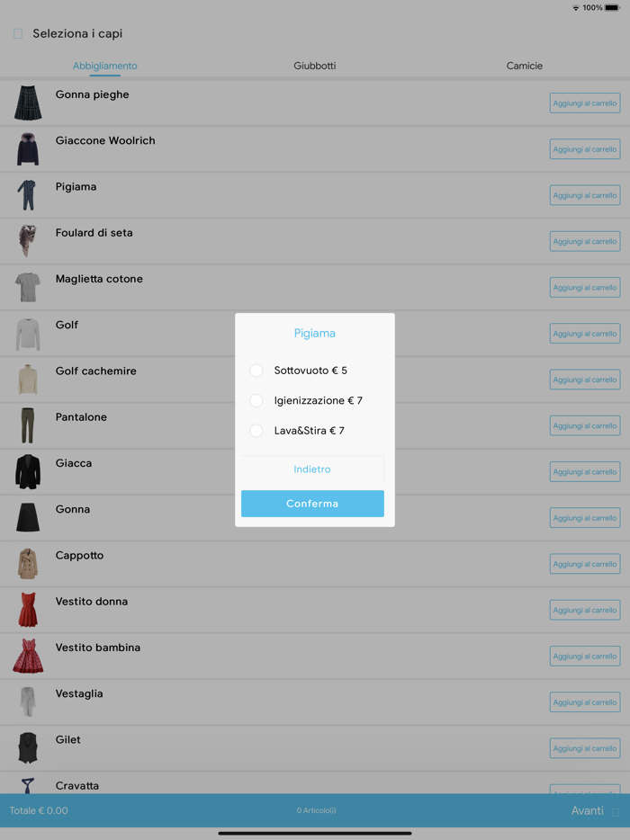Tap the Foulard di seta scarf picture

pos(27,241)
